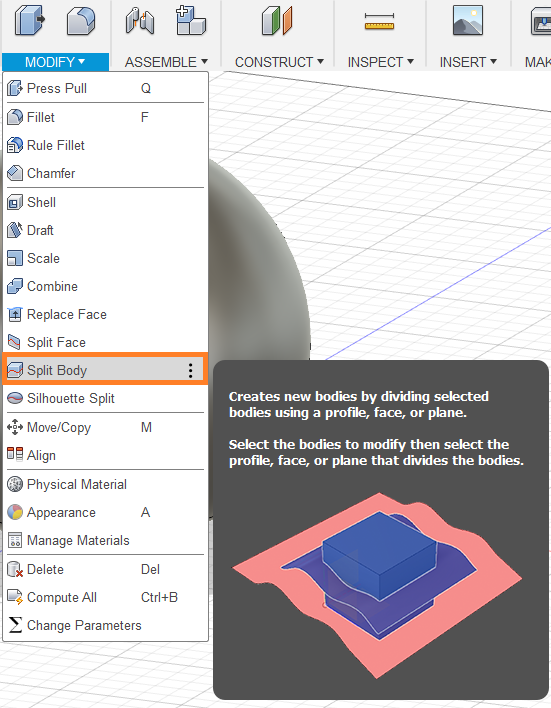Select Silhouette Split menu entry
This screenshot has width=551, height=708.
(x=105, y=398)
